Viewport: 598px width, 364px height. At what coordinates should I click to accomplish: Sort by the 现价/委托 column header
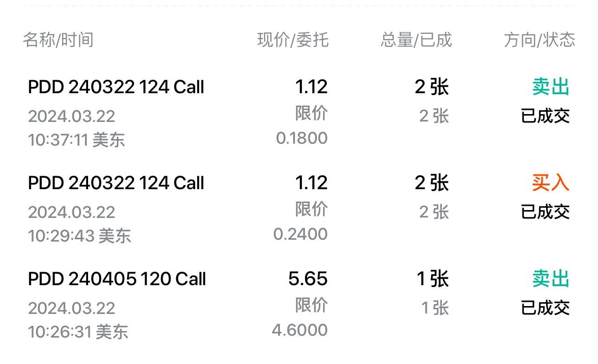293,40
